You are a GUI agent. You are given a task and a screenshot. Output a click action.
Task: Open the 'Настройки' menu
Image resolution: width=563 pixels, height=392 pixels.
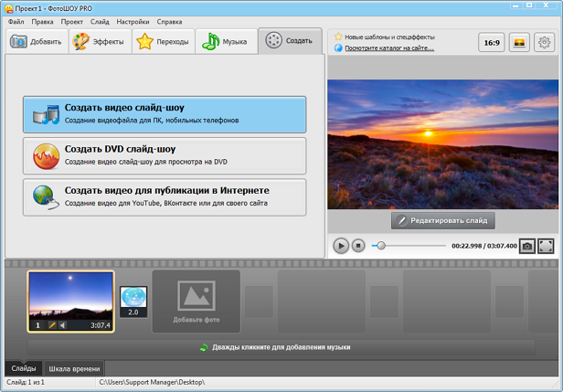133,20
